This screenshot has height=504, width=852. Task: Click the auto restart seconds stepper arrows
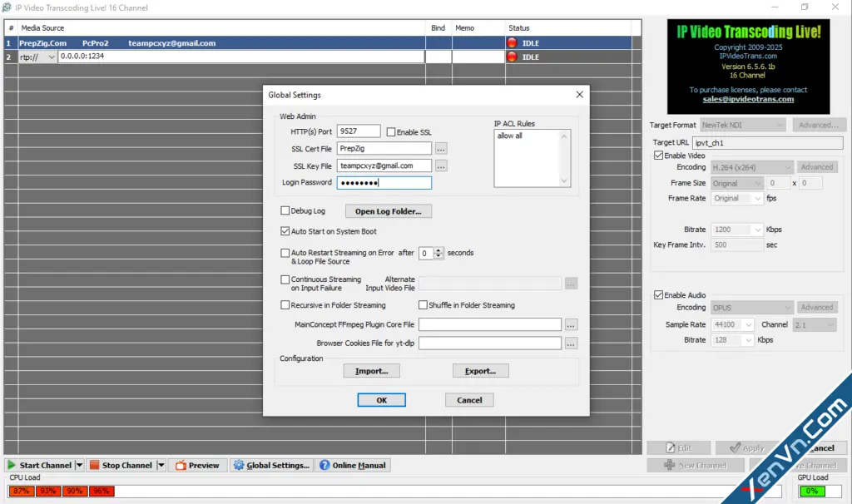(x=438, y=253)
